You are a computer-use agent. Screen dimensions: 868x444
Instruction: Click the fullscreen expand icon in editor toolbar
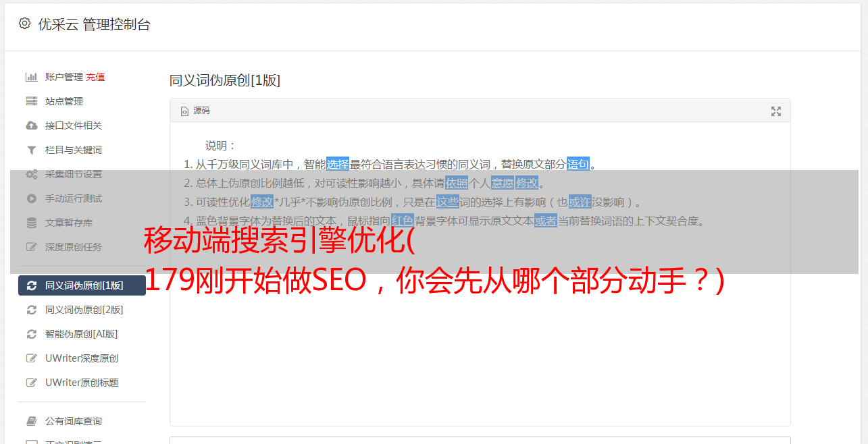click(776, 111)
